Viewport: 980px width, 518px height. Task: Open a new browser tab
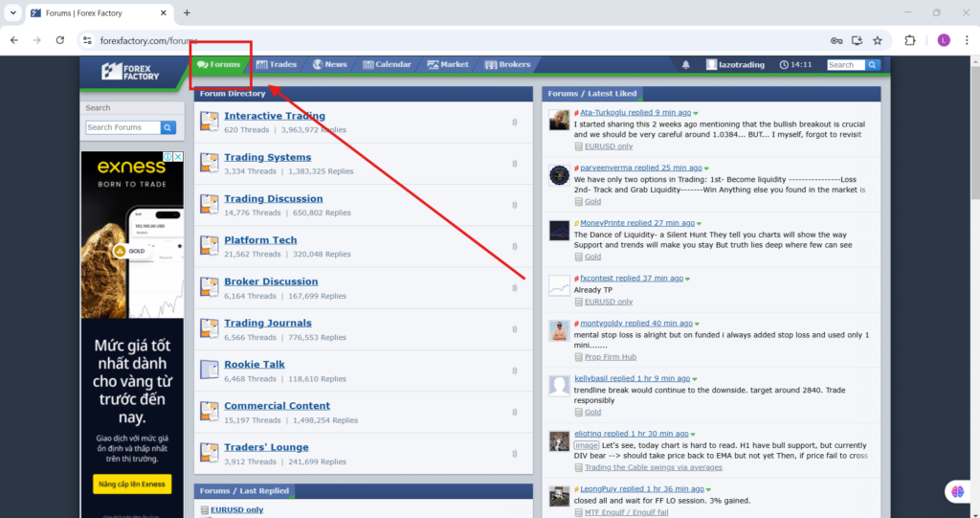(187, 12)
